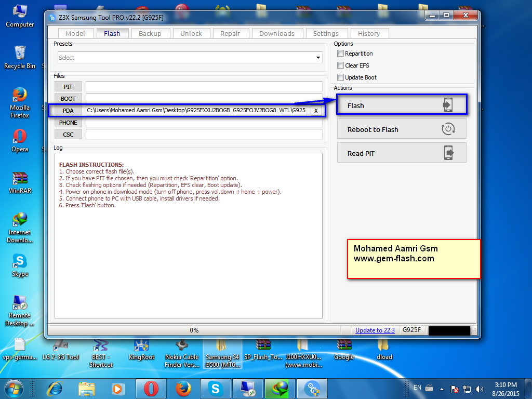Image resolution: width=532 pixels, height=399 pixels.
Task: Open vps-germa... file on desktop
Action: pyautogui.click(x=20, y=350)
